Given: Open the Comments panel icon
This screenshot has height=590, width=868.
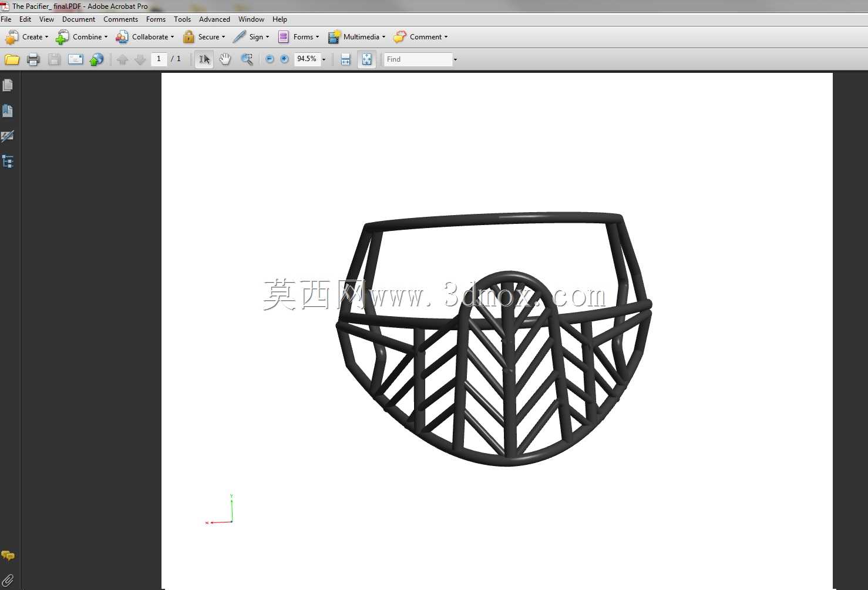Looking at the screenshot, I should [8, 555].
